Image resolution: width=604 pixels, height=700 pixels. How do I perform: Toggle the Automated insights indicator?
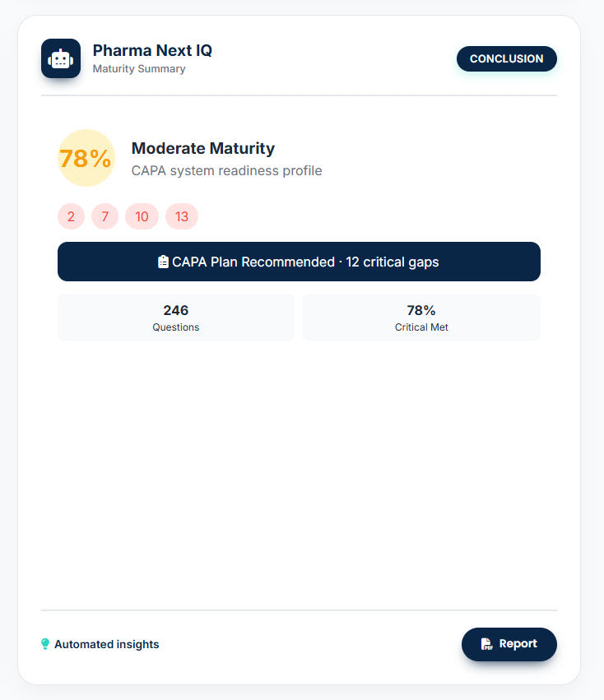pyautogui.click(x=99, y=644)
